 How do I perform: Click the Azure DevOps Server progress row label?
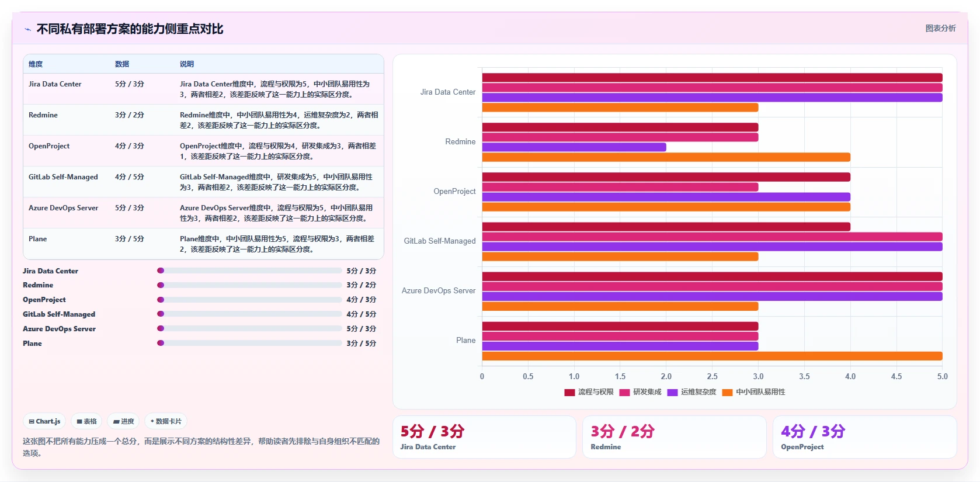[x=59, y=329]
